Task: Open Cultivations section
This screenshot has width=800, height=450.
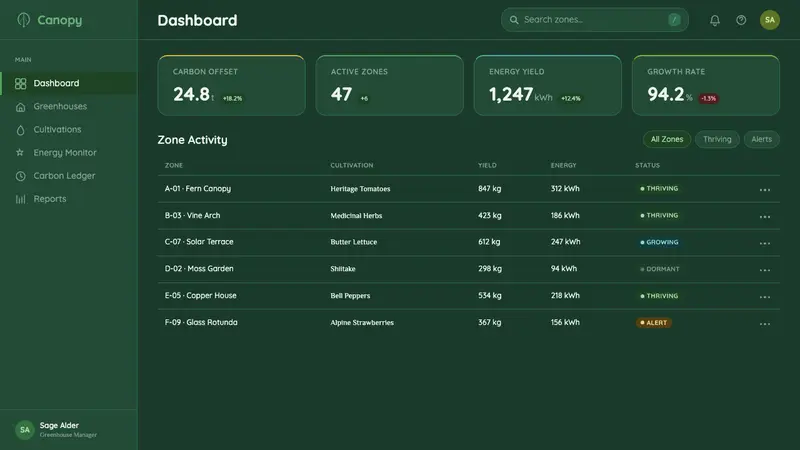Action: point(69,130)
